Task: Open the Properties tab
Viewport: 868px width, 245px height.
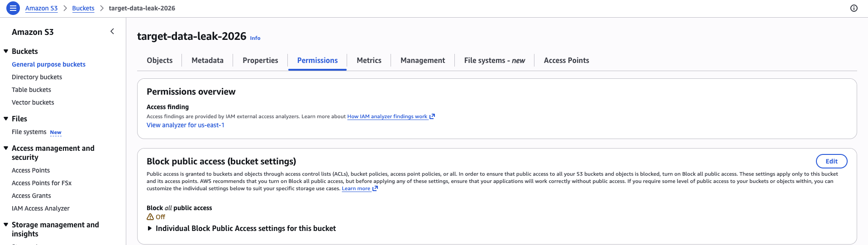Action: pyautogui.click(x=260, y=60)
